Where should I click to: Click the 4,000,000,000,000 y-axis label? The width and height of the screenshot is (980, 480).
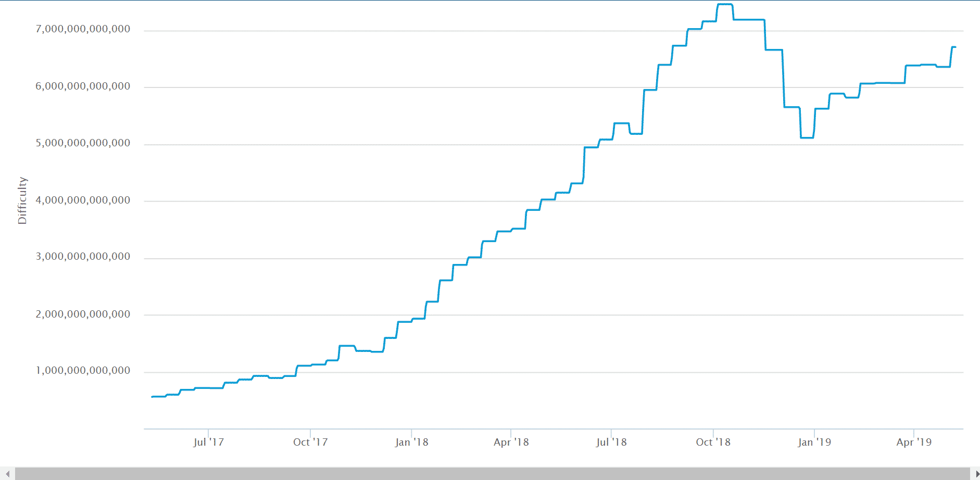[83, 200]
